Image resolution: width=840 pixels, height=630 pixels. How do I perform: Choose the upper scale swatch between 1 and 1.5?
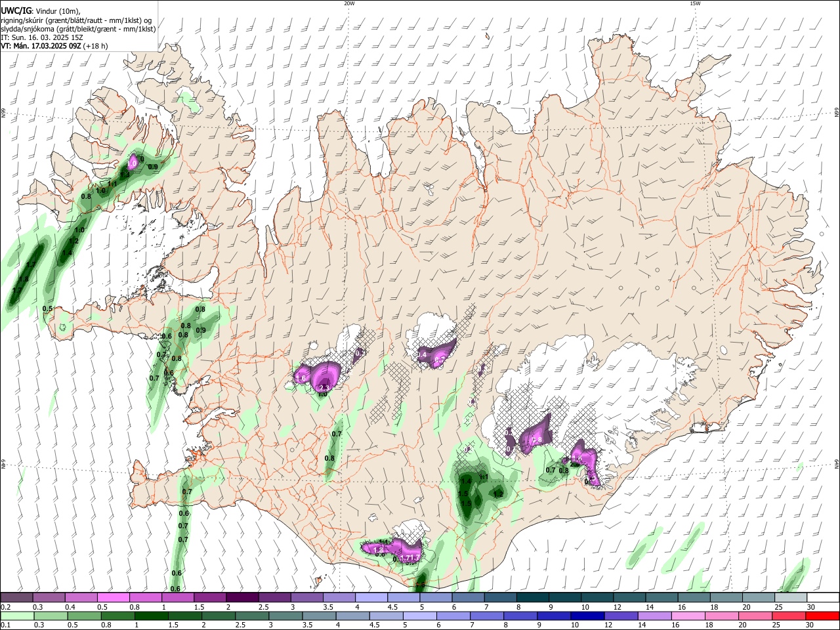coord(177,597)
